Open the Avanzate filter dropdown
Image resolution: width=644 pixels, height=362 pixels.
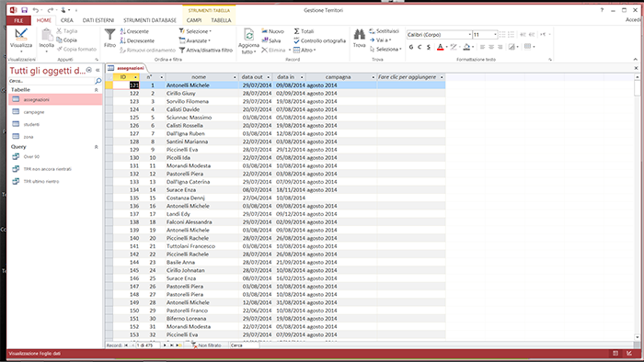(x=195, y=40)
